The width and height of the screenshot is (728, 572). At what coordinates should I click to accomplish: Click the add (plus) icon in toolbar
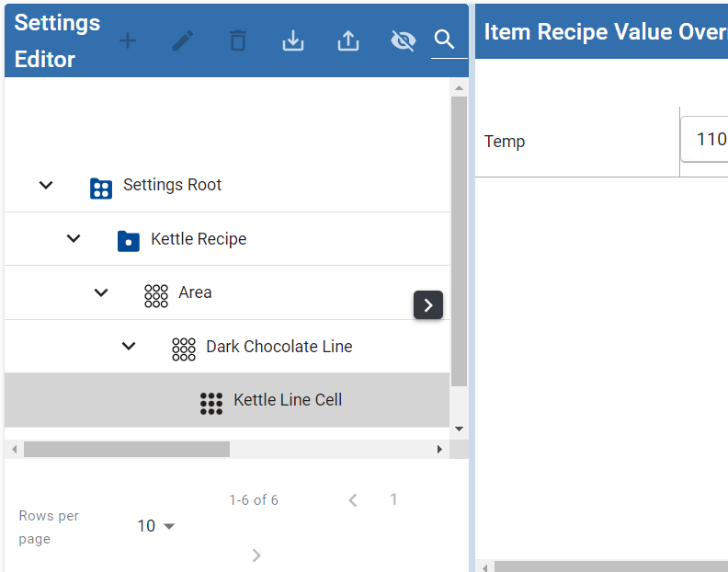click(x=128, y=40)
